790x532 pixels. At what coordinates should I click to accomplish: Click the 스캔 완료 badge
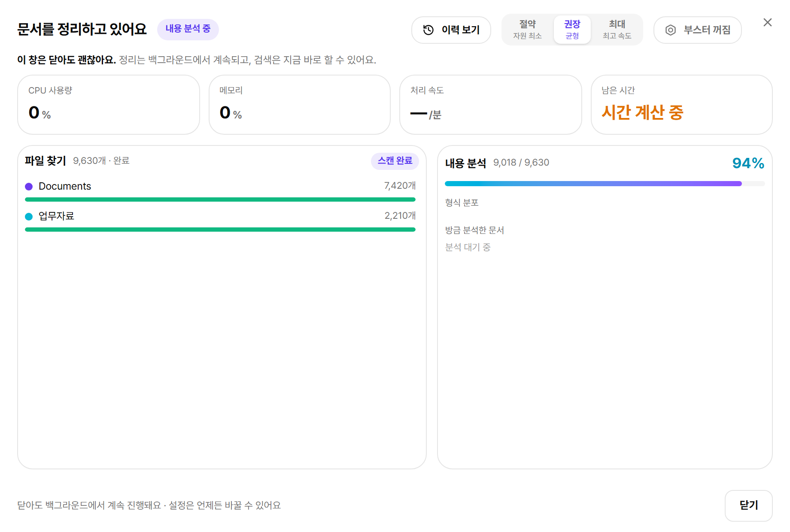click(395, 161)
